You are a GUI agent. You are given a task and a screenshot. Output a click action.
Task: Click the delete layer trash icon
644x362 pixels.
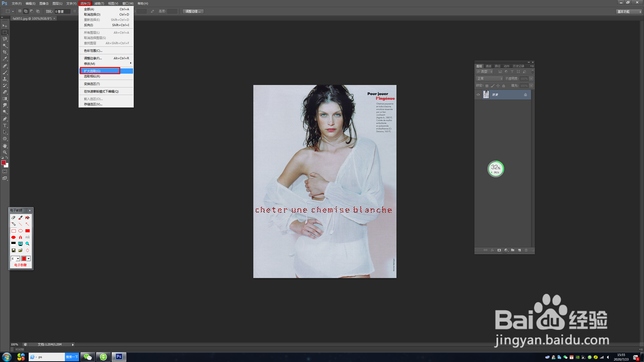point(526,250)
